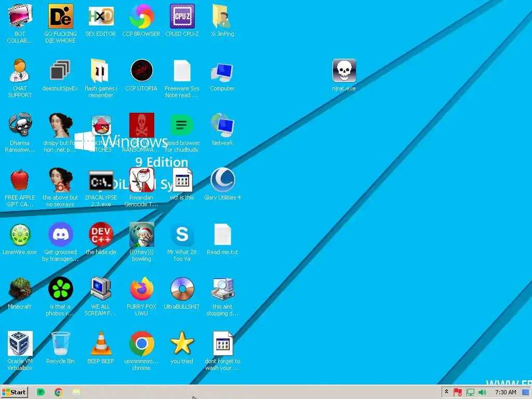Image resolution: width=532 pixels, height=399 pixels.
Task: Click the 7:30 AM clock
Action: (506, 392)
